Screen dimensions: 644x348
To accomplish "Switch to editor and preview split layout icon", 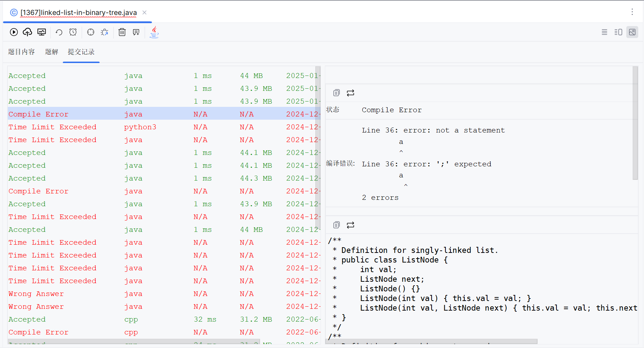I will (x=618, y=32).
